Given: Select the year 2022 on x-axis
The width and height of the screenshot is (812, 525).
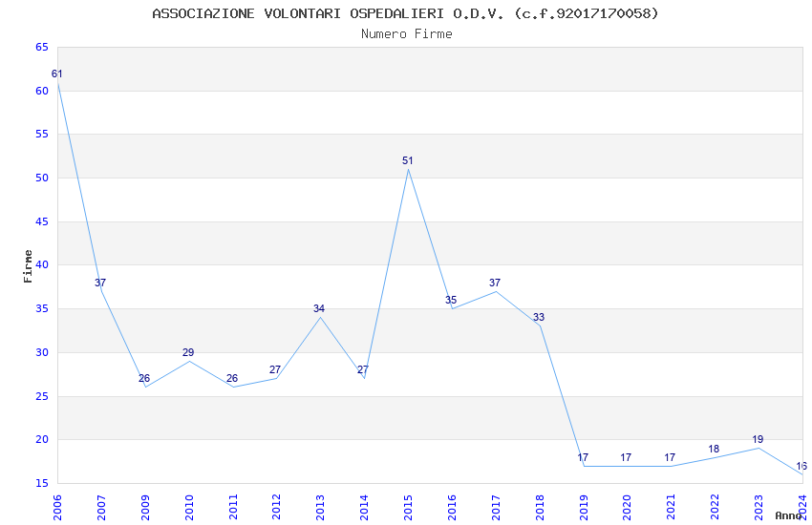Looking at the screenshot, I should [x=715, y=508].
